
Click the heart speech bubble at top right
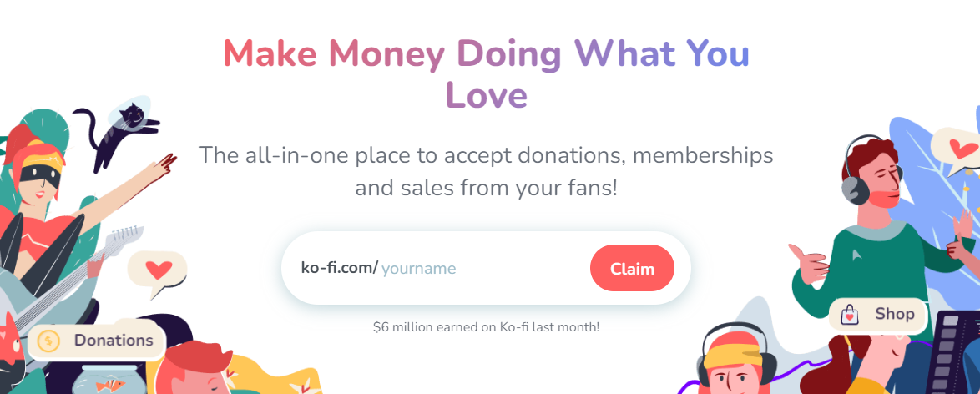pyautogui.click(x=955, y=150)
